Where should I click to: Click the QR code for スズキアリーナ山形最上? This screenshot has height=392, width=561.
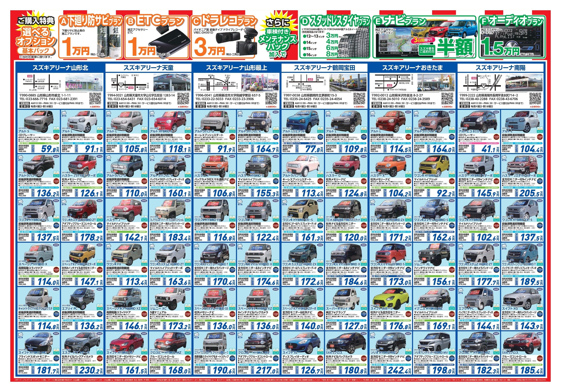pos(272,99)
